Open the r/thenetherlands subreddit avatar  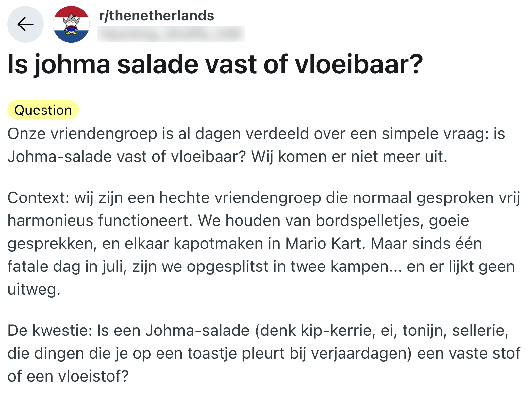71,24
